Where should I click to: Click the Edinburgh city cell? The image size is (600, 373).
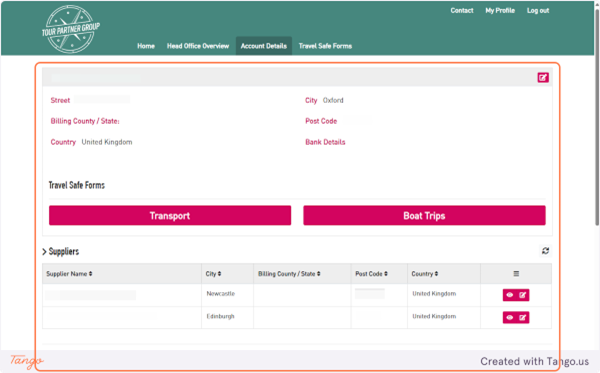tap(220, 316)
